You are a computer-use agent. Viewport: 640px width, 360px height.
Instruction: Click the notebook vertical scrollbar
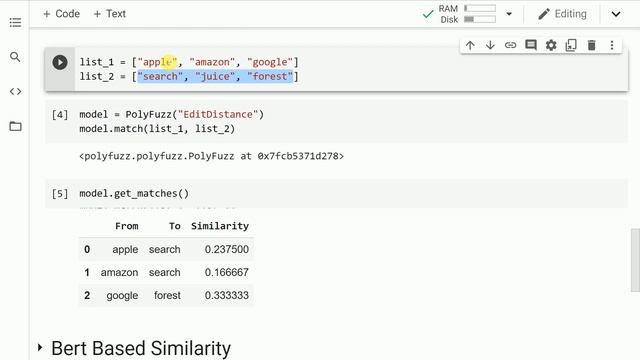tap(635, 260)
